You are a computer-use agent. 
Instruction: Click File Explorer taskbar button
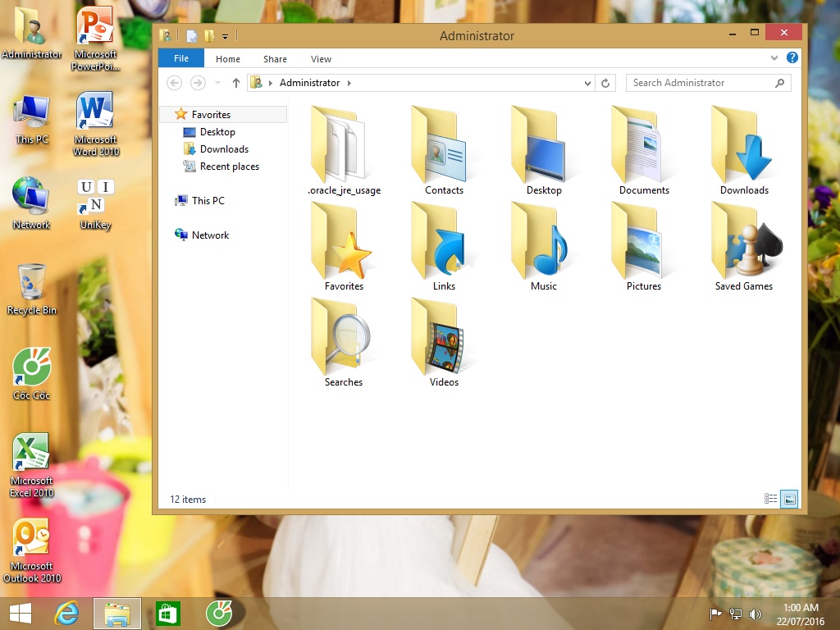pos(117,614)
